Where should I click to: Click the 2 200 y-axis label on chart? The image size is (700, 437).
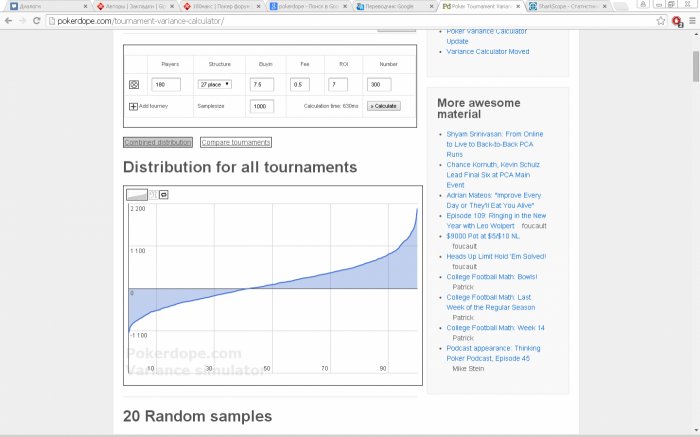[x=138, y=208]
